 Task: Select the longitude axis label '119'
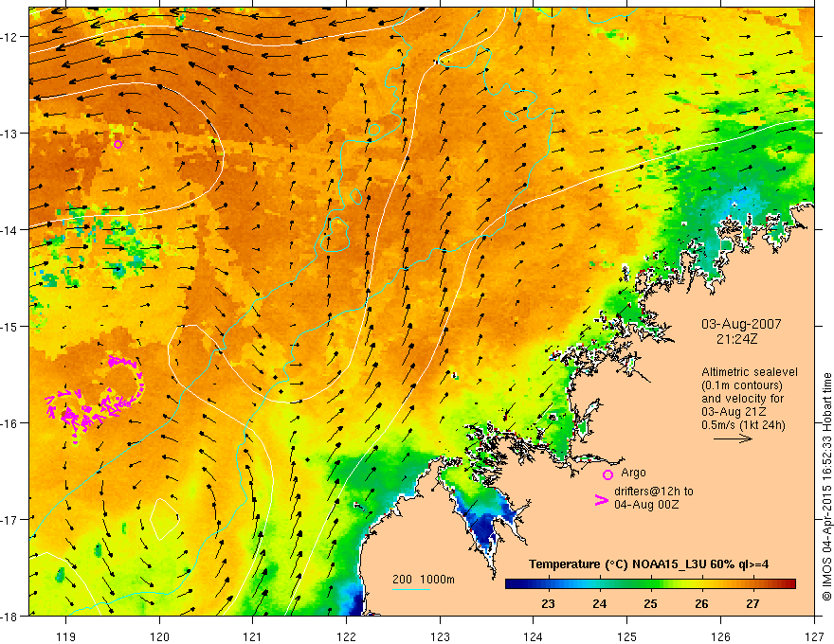pyautogui.click(x=66, y=636)
